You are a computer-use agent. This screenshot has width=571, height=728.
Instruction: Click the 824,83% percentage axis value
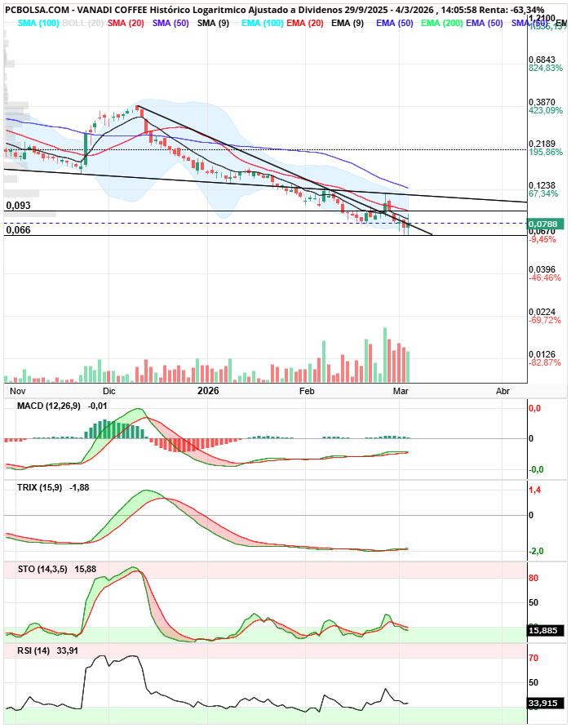pos(546,69)
